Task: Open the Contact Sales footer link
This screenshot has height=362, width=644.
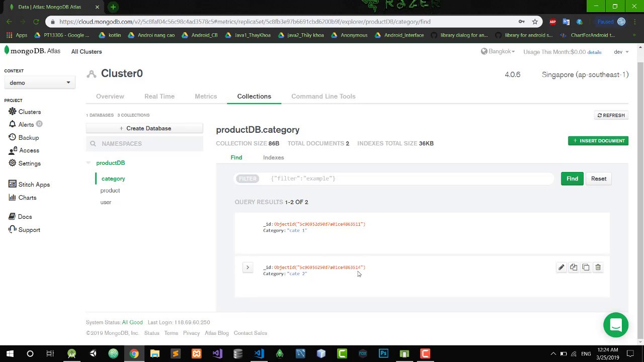Action: click(251, 333)
